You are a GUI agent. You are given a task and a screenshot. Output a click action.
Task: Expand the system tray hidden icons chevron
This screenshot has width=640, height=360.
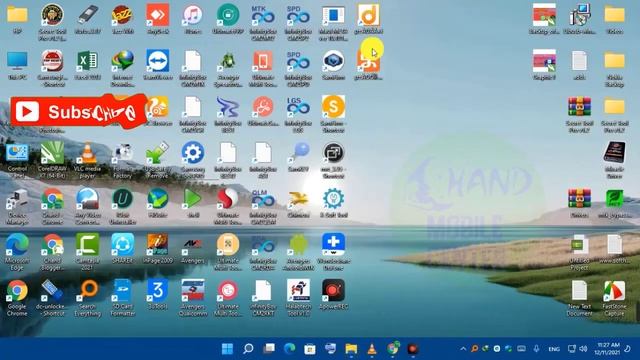click(463, 349)
